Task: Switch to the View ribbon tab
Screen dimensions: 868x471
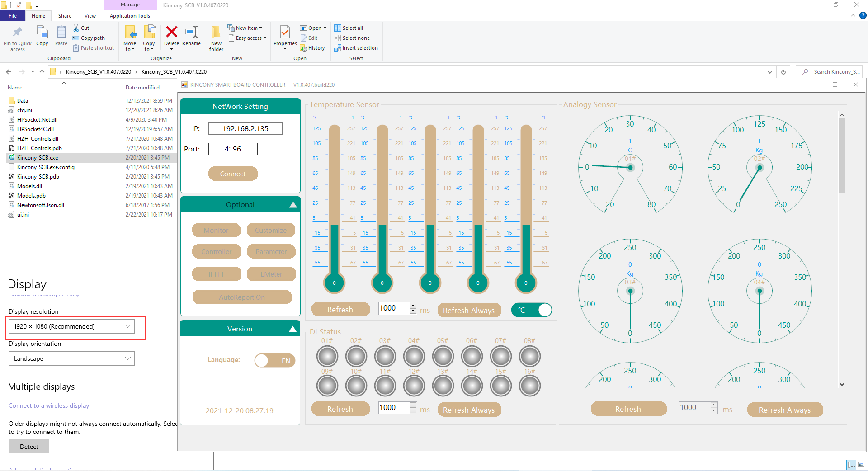Action: [x=90, y=16]
